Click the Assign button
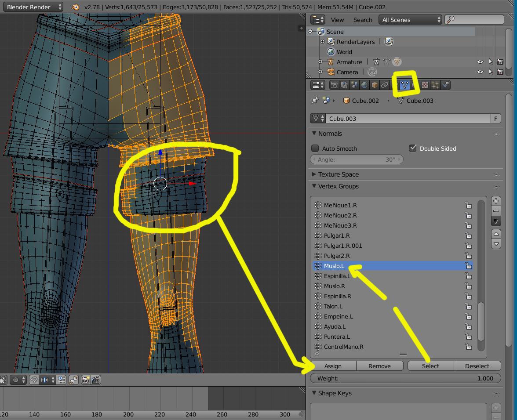 333,366
